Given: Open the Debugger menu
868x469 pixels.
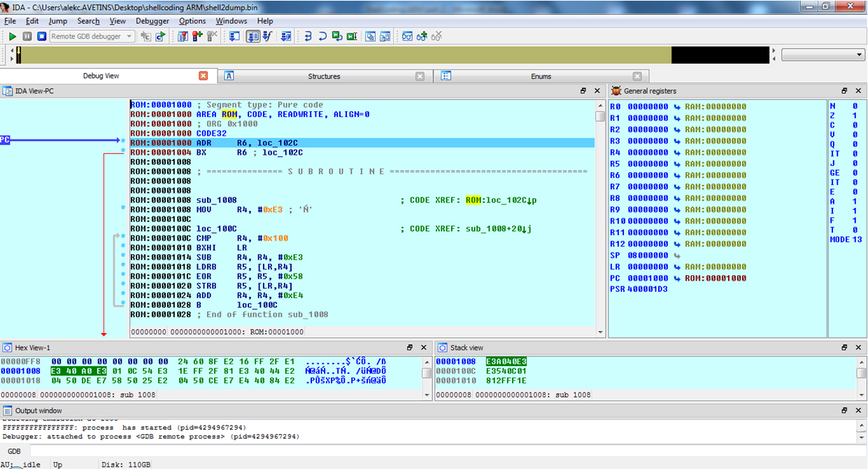Looking at the screenshot, I should coord(152,21).
